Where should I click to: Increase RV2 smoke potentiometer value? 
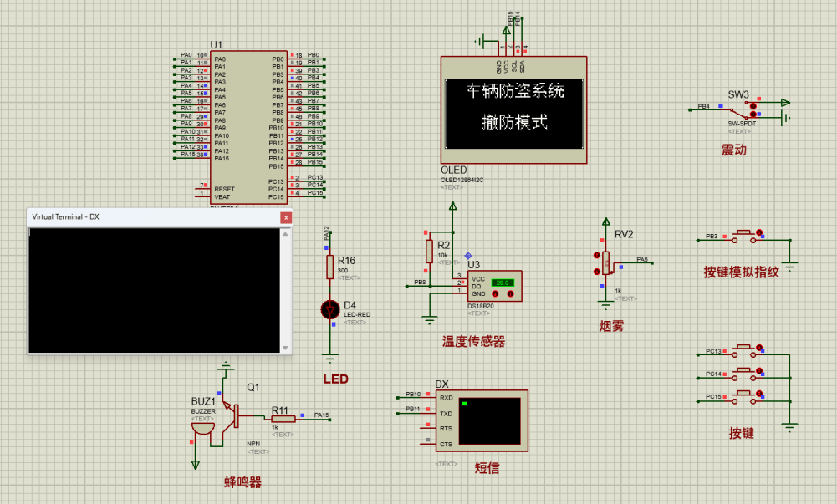pyautogui.click(x=597, y=255)
